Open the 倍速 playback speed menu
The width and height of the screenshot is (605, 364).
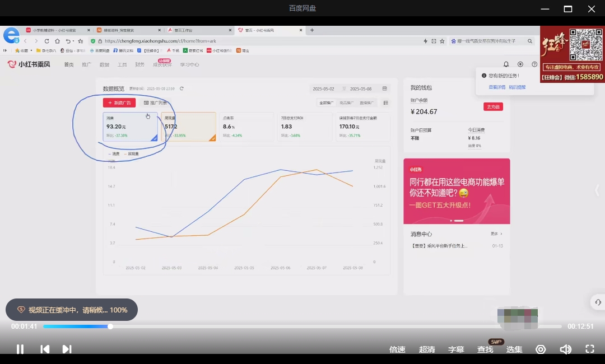click(397, 349)
